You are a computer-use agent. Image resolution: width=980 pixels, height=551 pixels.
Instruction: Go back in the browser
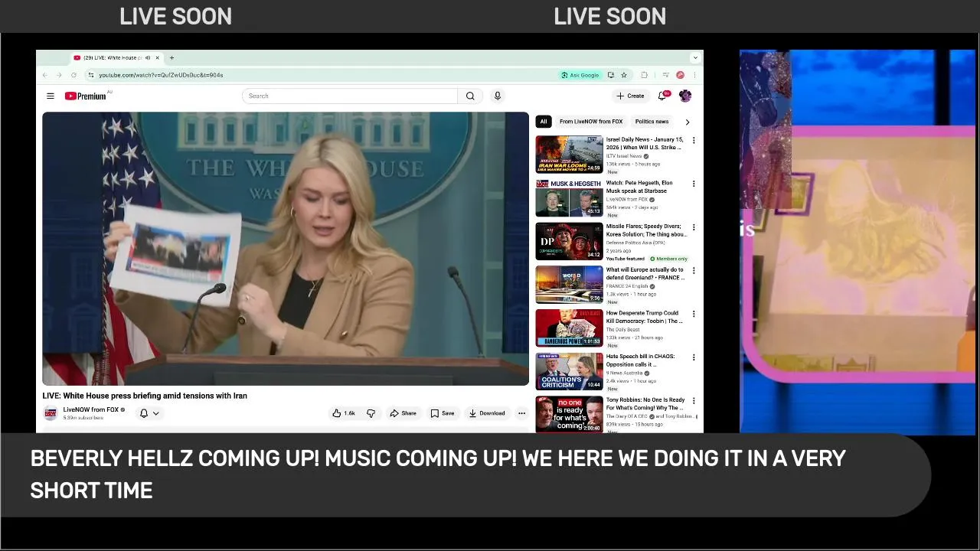(45, 75)
